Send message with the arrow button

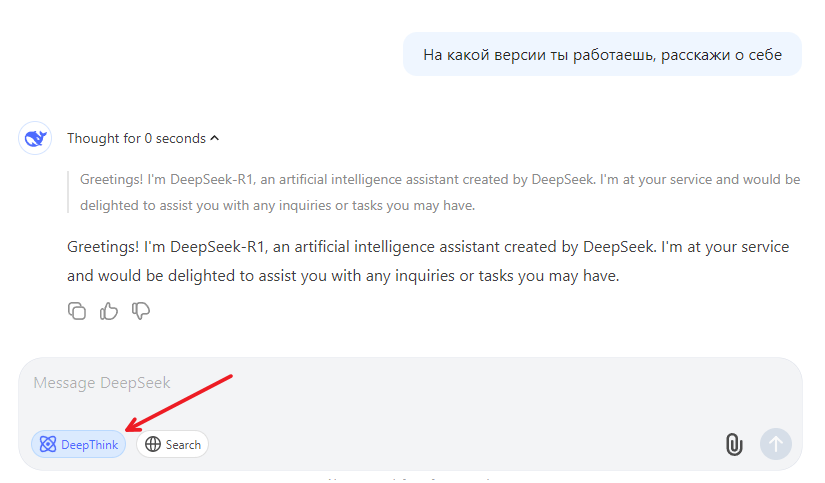coord(776,444)
